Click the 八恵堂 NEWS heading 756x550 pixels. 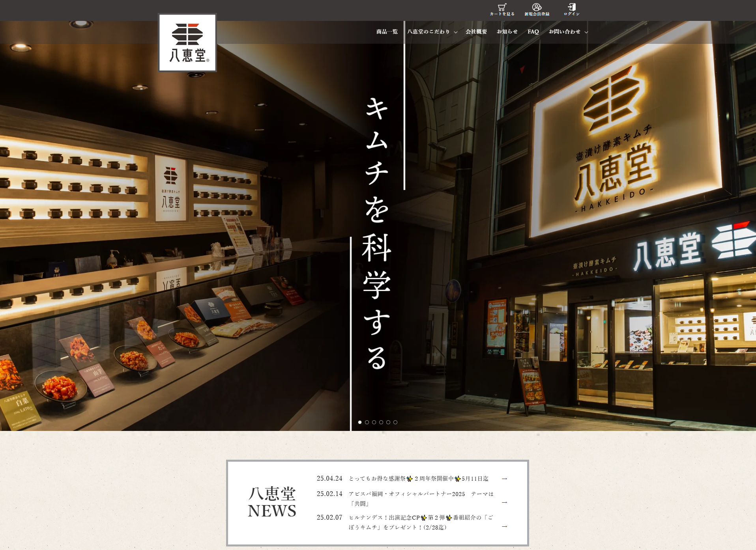click(272, 502)
